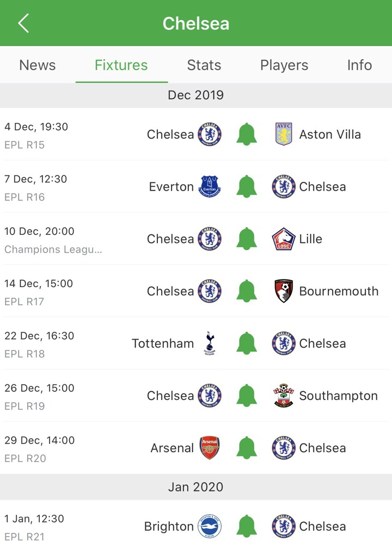Viewport: 392px width, 547px height.
Task: Toggle bell for Tottenham vs Chelsea match
Action: 247,343
